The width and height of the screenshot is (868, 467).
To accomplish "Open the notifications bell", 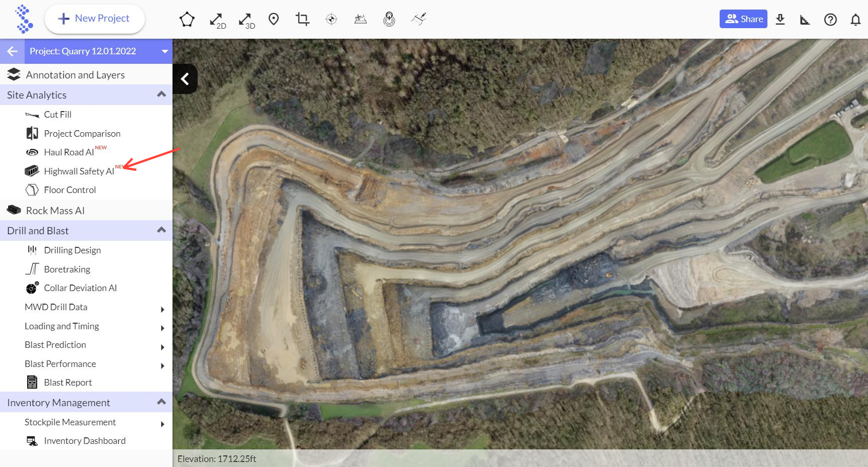I will coord(855,20).
